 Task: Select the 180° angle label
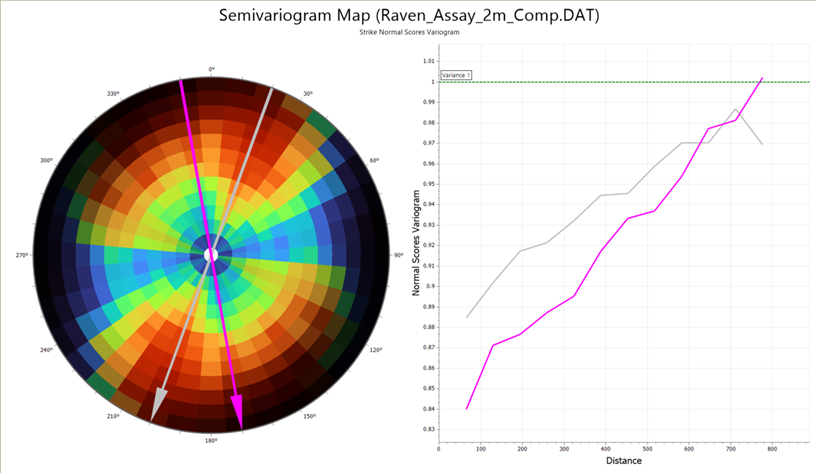click(x=211, y=441)
